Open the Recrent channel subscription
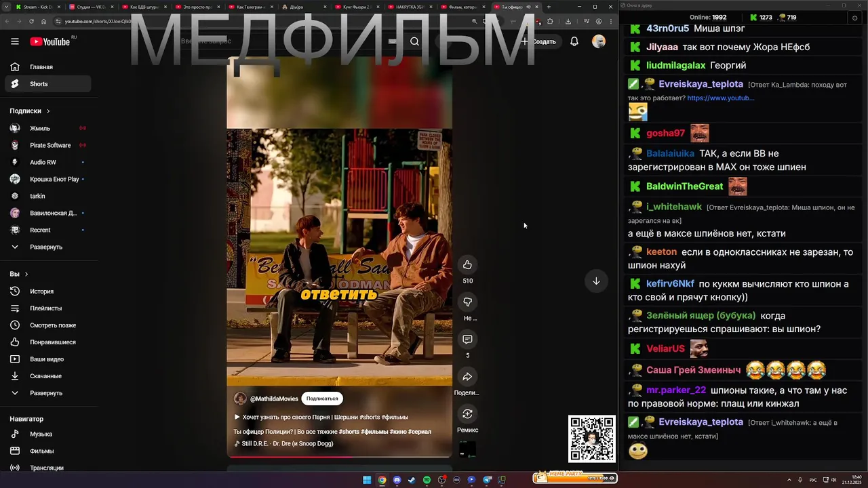Screen dimensions: 868x488 tap(47, 230)
